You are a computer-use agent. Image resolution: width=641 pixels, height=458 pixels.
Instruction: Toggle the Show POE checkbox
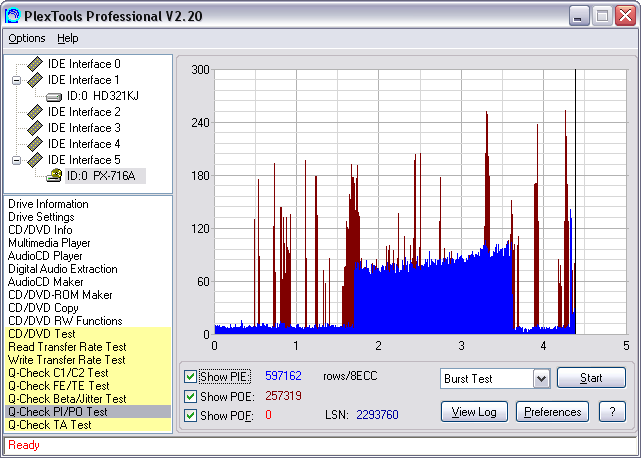[190, 396]
